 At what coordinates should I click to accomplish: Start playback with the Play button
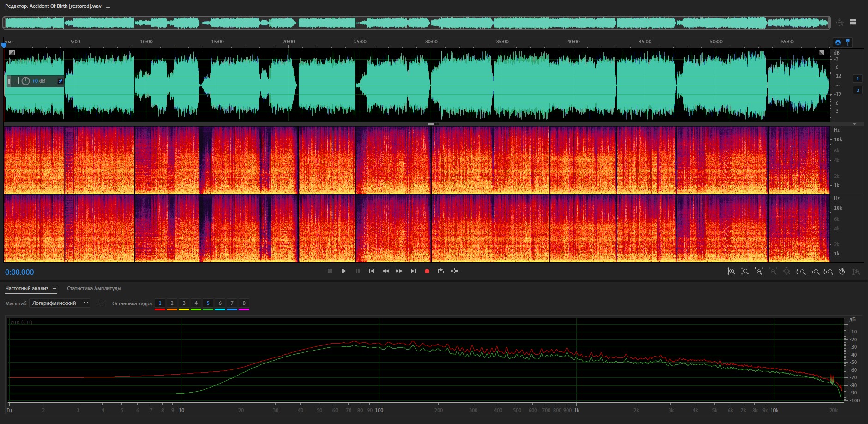[x=344, y=271]
